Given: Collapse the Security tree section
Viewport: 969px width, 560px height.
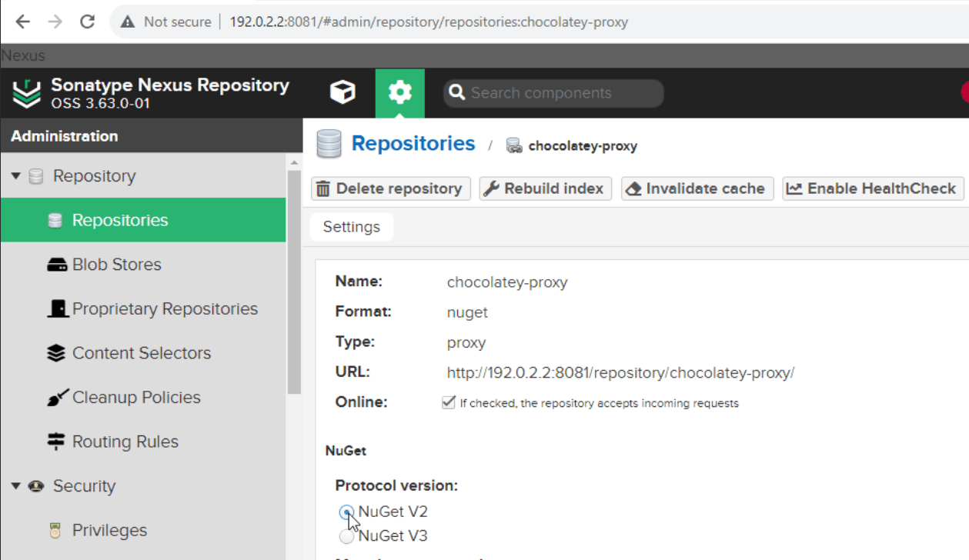Looking at the screenshot, I should tap(16, 486).
